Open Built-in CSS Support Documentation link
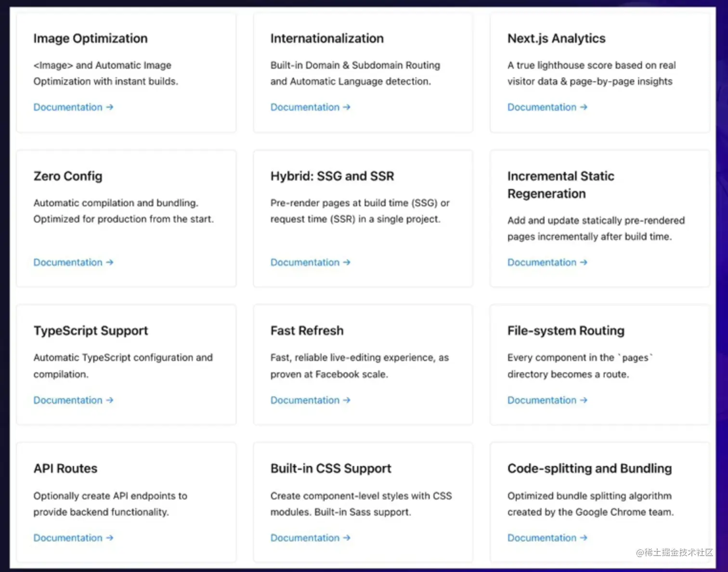The width and height of the screenshot is (728, 572). 310,538
